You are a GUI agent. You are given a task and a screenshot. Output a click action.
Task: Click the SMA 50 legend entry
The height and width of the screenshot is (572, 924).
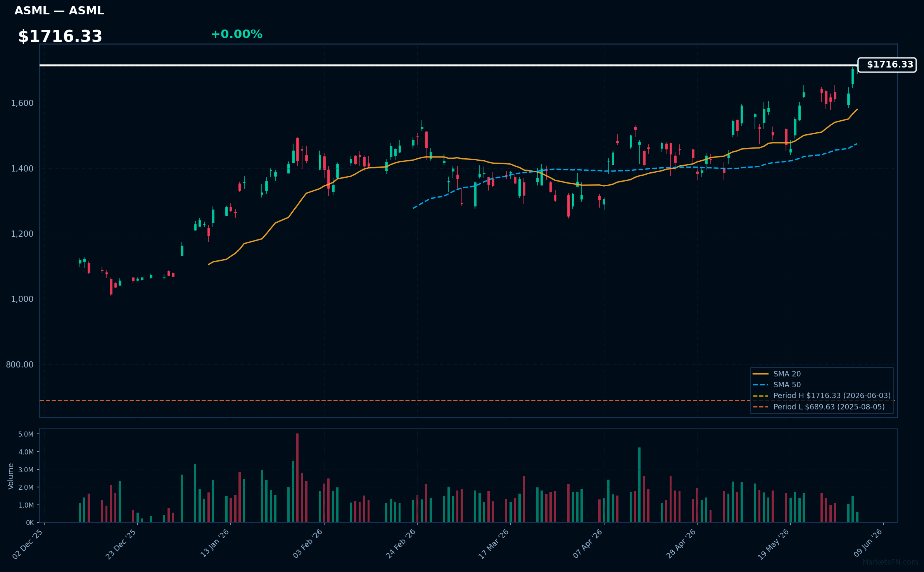tap(777, 385)
